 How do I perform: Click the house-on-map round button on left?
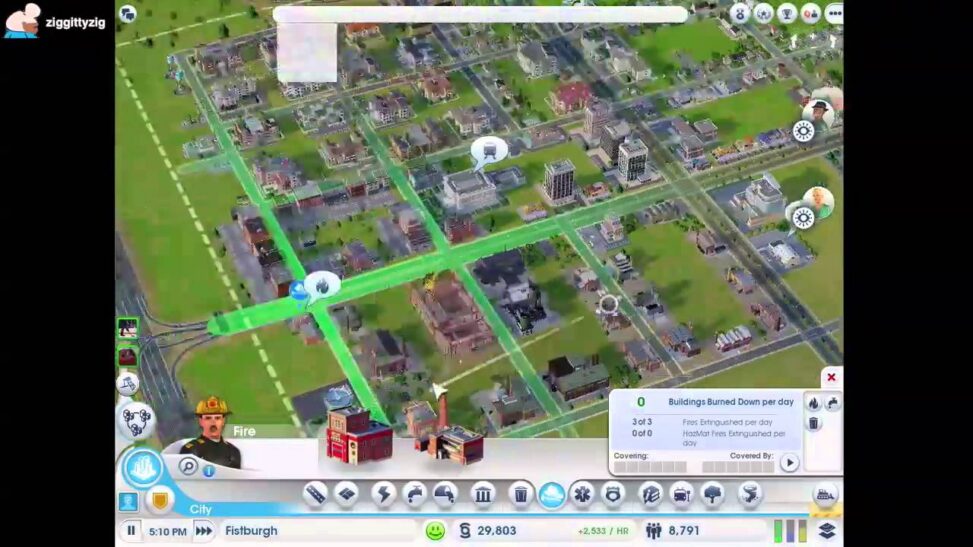[127, 385]
